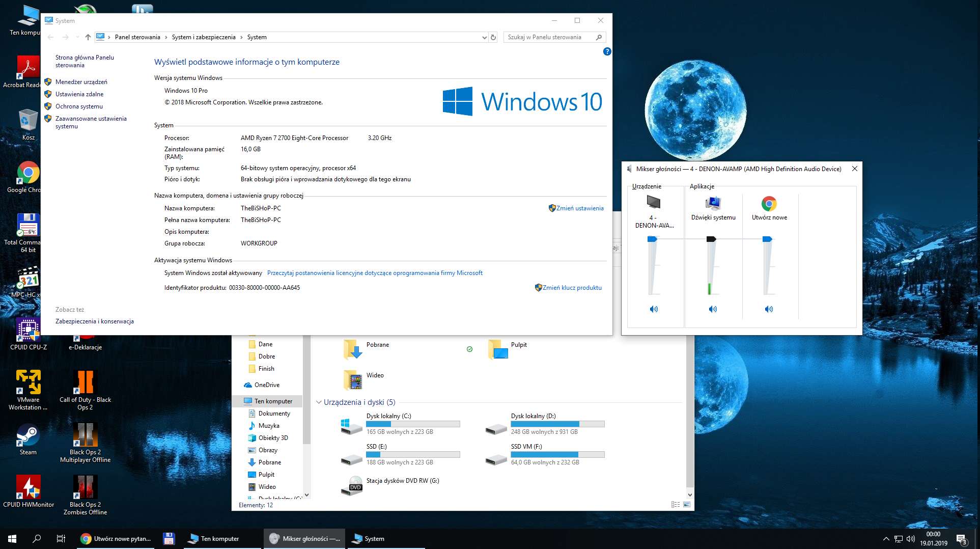Open Dysk lokalny (C:) drive
The height and width of the screenshot is (549, 980).
coord(400,424)
